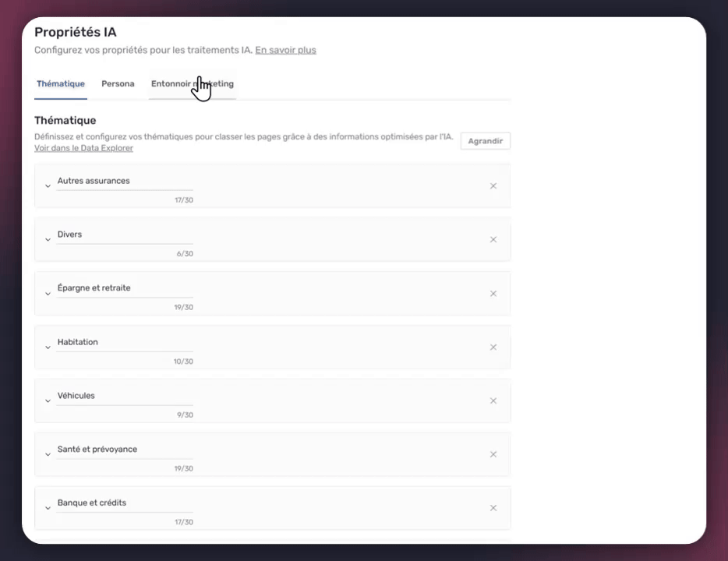Screen dimensions: 728x561
Task: Expand the "Divers" entry
Action: click(48, 240)
